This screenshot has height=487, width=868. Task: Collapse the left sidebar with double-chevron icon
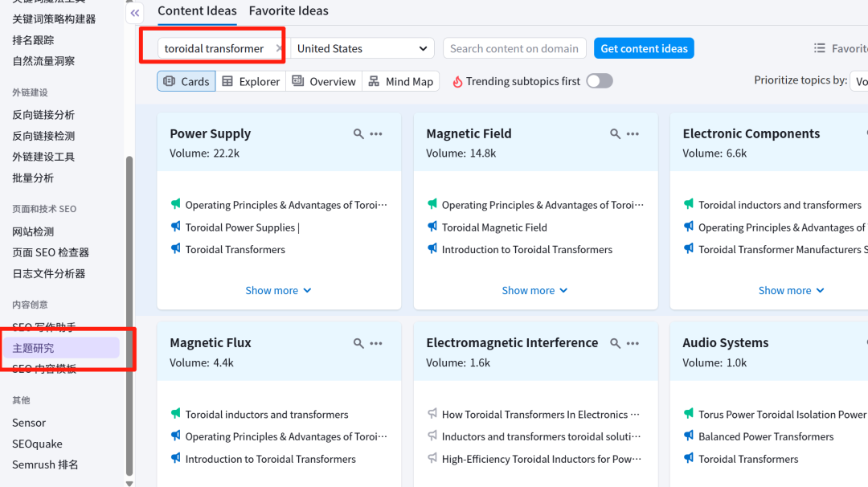point(135,13)
